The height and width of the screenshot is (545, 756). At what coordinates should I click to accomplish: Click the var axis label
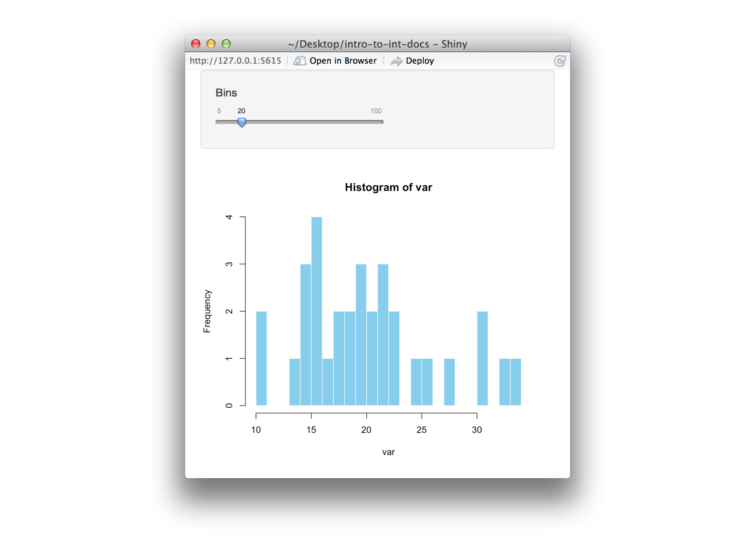(388, 452)
